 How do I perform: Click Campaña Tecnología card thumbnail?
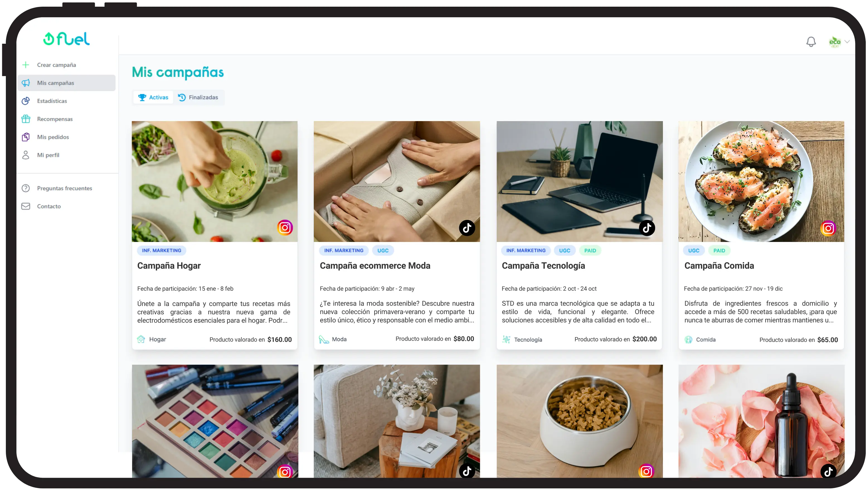(579, 181)
